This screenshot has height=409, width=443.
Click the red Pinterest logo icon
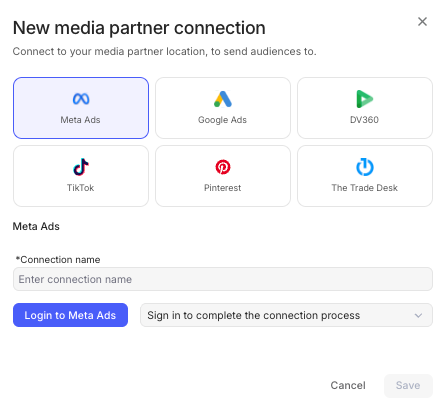tap(223, 167)
